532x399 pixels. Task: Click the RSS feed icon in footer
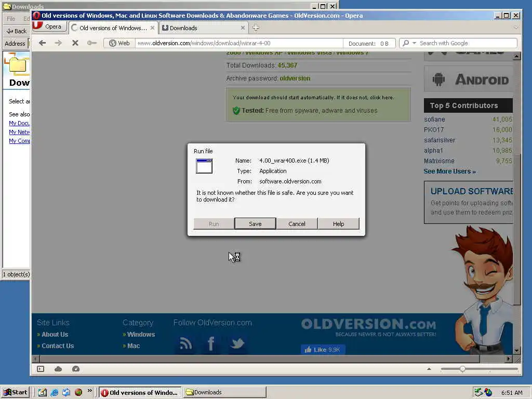pyautogui.click(x=185, y=344)
